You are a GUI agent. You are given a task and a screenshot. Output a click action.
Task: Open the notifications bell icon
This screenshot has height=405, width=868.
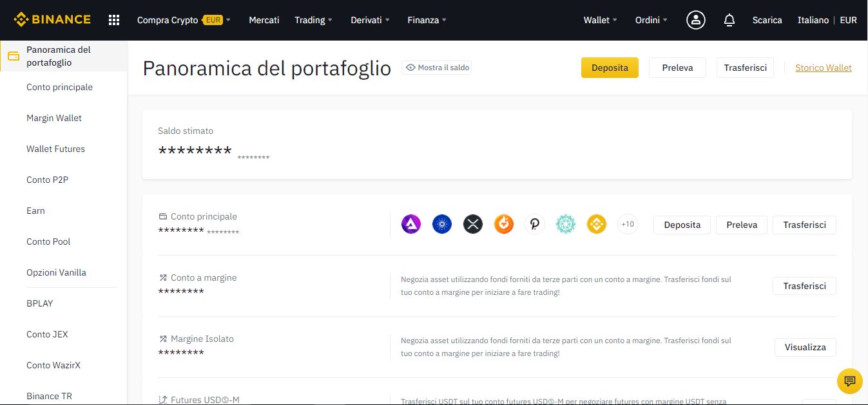[x=729, y=20]
